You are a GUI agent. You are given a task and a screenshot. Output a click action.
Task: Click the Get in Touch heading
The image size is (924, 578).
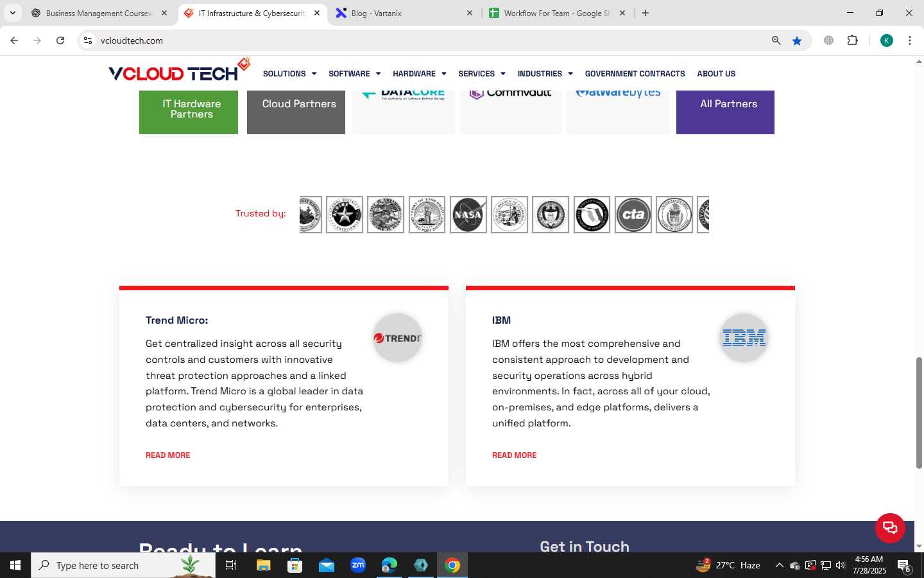pyautogui.click(x=585, y=546)
